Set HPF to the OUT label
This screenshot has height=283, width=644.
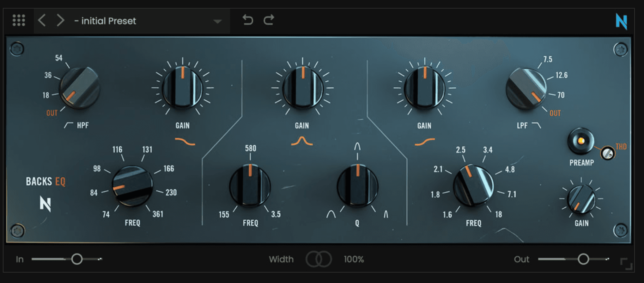coord(52,113)
